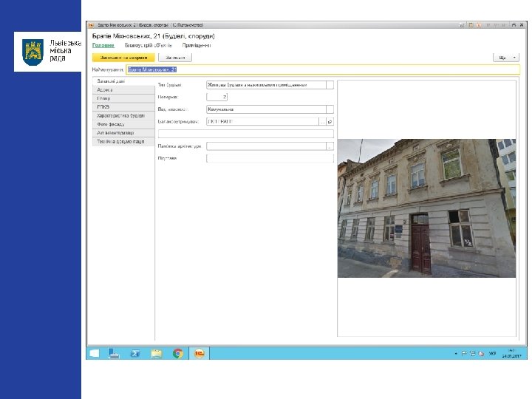Click the taskbar clock showing 24.01.2017

(x=511, y=353)
